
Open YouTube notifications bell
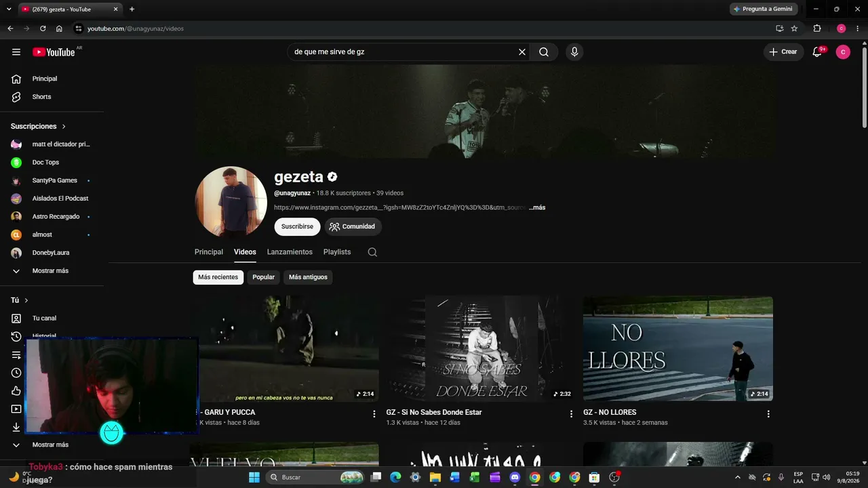click(817, 52)
